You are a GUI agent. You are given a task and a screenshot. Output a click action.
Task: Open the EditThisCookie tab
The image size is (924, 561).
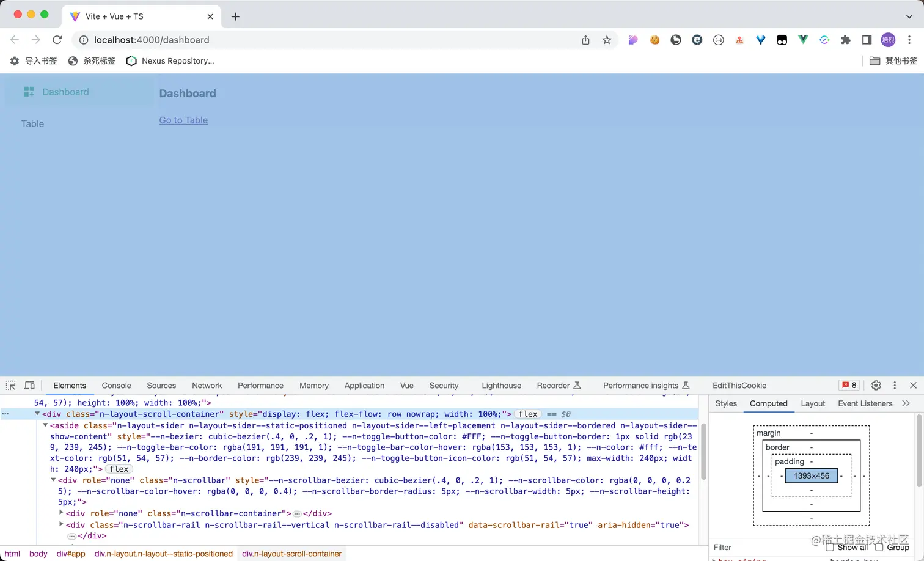pos(739,386)
